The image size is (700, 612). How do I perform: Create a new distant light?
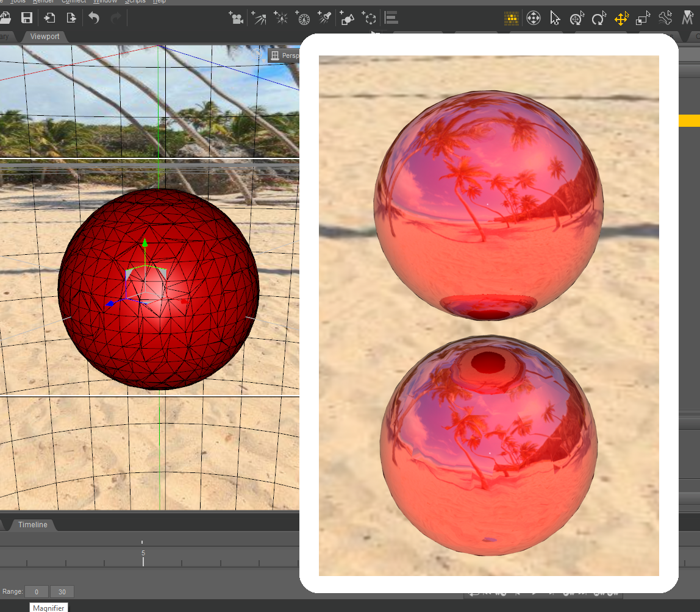coord(259,18)
